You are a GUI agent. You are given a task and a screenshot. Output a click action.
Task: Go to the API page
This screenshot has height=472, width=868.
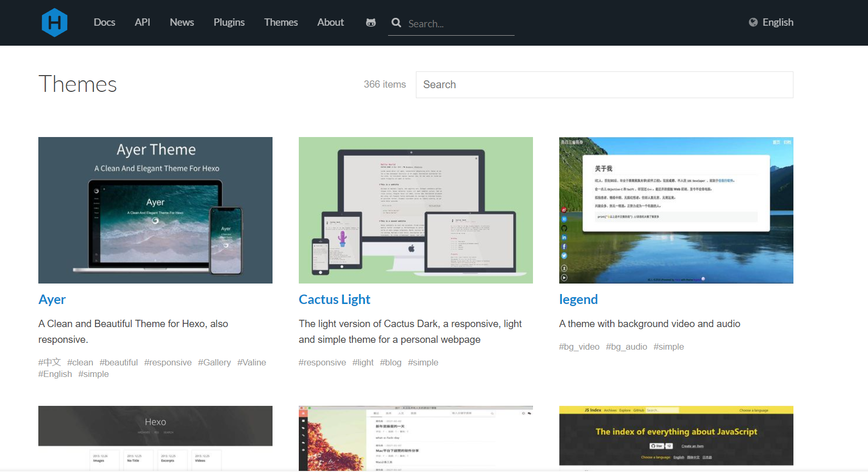click(142, 22)
